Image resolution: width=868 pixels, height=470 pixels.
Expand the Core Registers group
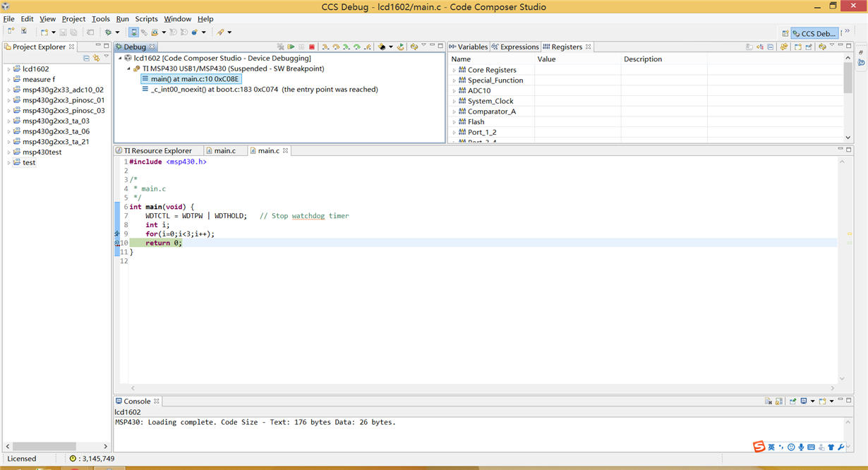[454, 70]
